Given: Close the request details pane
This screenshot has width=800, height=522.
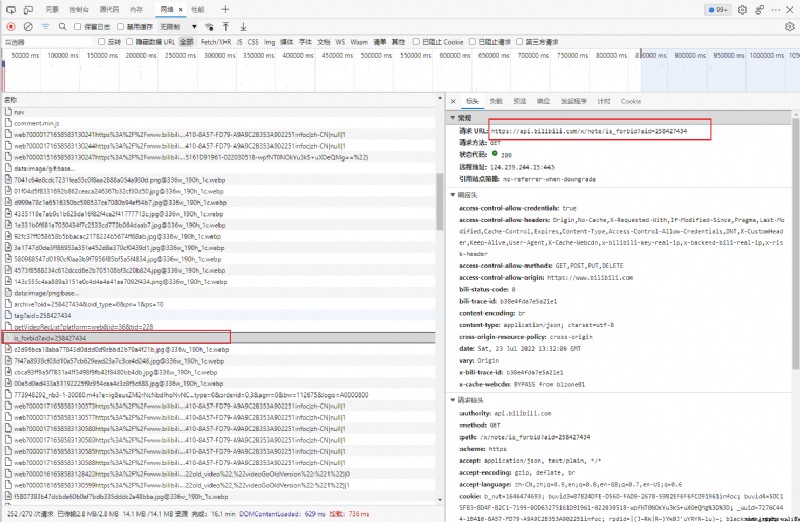Looking at the screenshot, I should pos(453,101).
